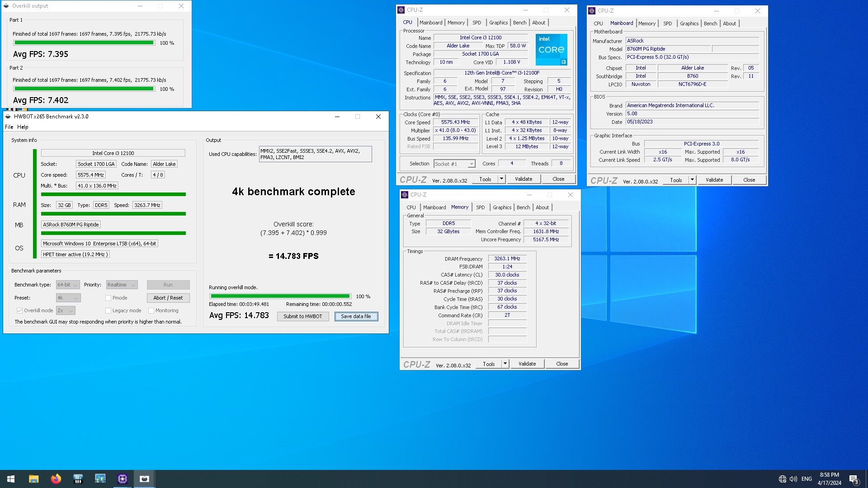Click the BIOS Version 5.08 value
The image size is (868, 488).
click(692, 113)
